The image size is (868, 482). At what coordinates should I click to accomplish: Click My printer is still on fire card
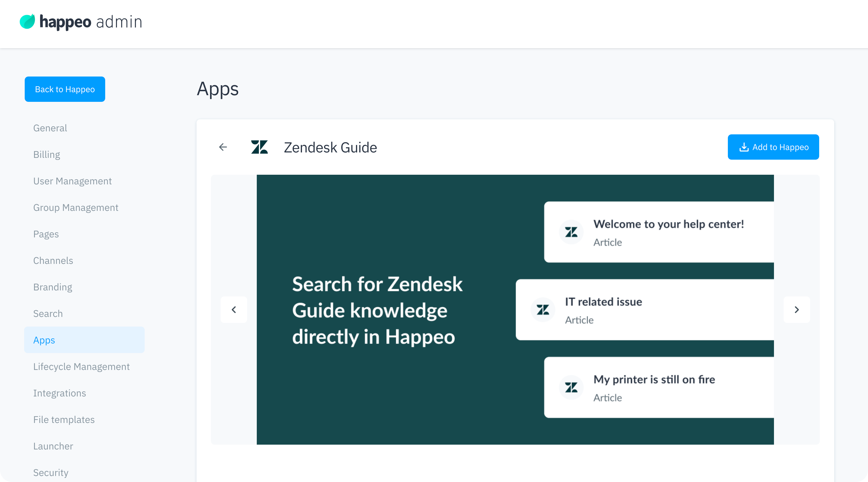(x=659, y=387)
